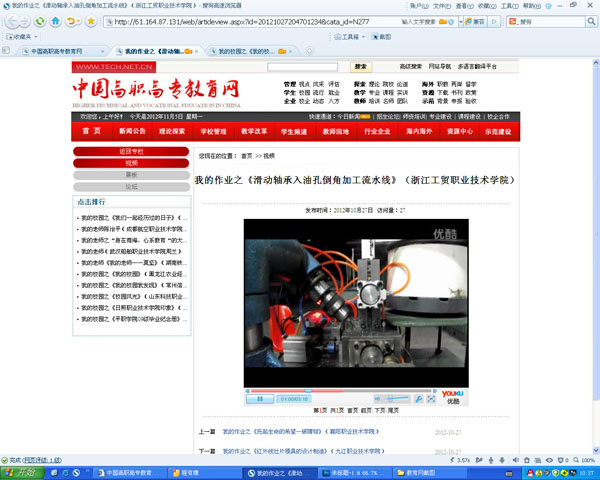Click the grey 展板 sidebar button
Viewport: 600px width, 480px height.
click(x=131, y=175)
